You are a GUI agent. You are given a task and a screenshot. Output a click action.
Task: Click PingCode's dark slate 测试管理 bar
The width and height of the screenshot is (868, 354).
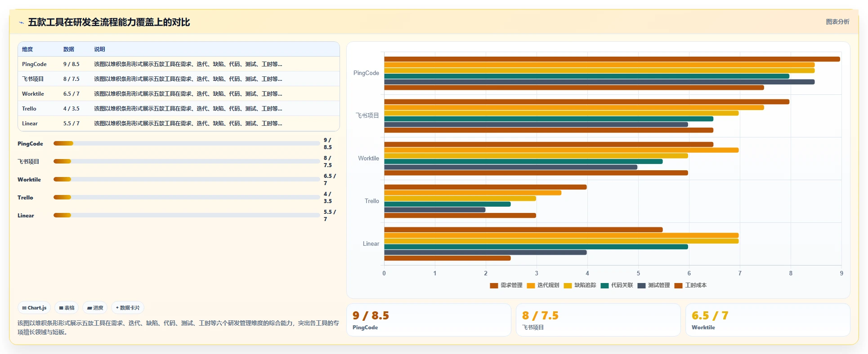[599, 82]
